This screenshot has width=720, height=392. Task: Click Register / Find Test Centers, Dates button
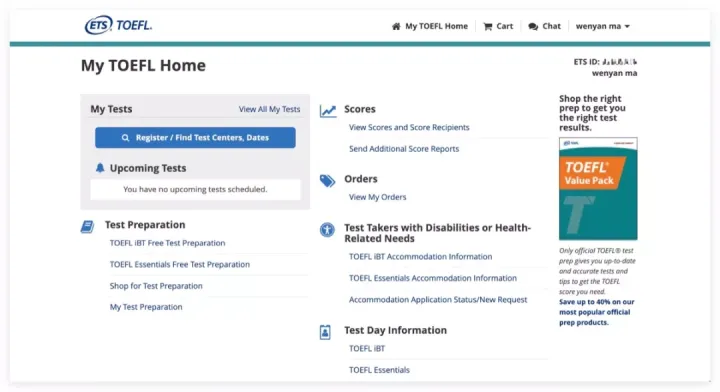click(x=195, y=138)
